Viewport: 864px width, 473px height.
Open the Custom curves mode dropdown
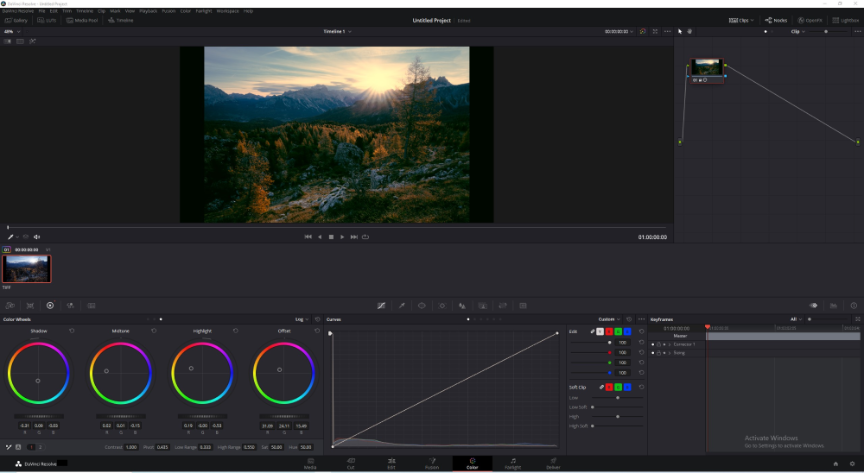(609, 319)
